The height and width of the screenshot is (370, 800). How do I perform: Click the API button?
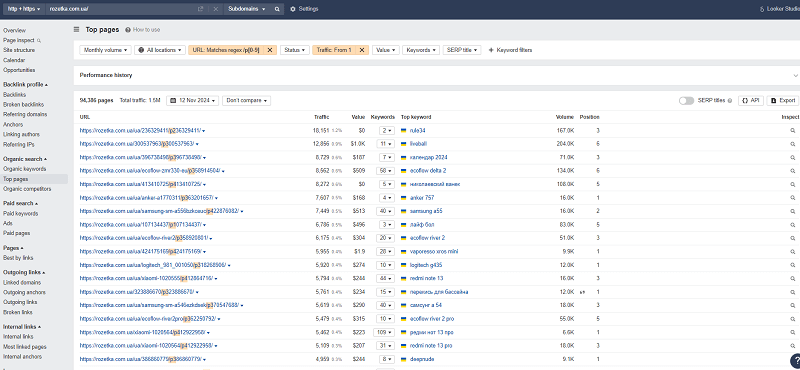coord(751,101)
